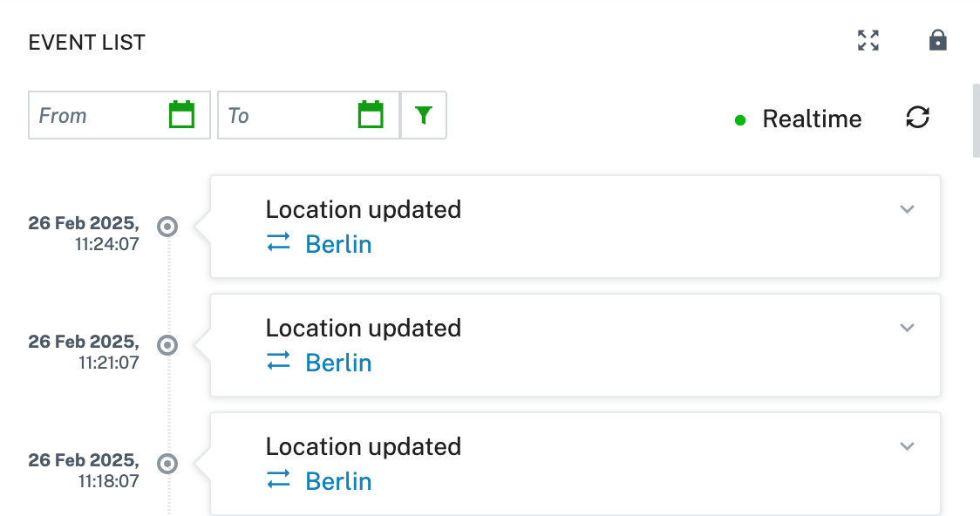Click swap arrows icon in 11:24:07 event

tap(278, 242)
